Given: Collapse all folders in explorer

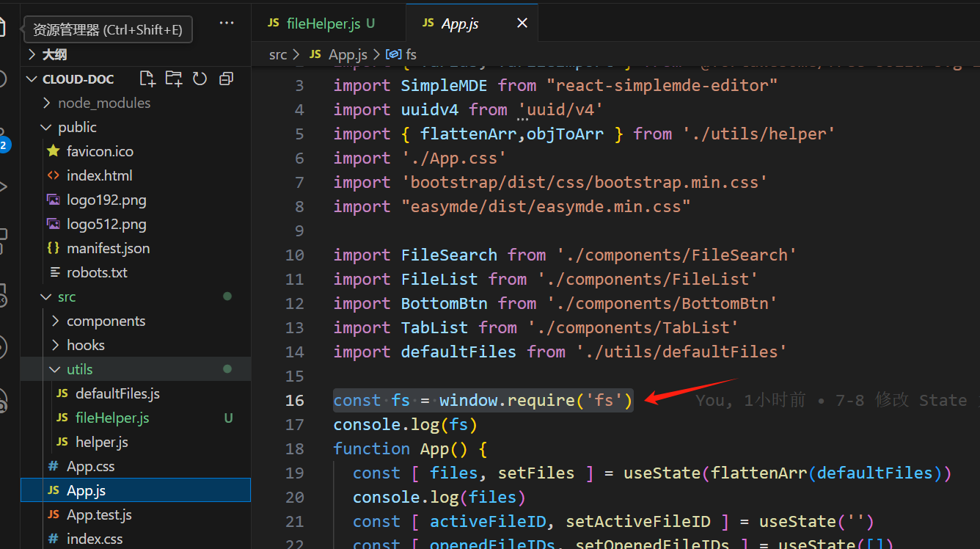Looking at the screenshot, I should 226,79.
